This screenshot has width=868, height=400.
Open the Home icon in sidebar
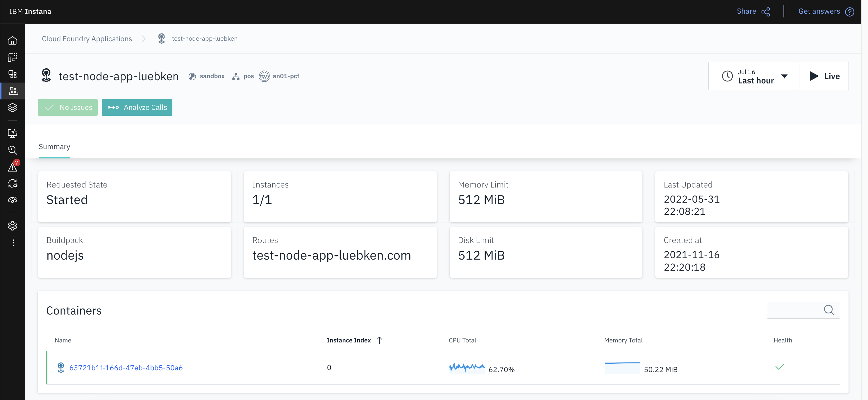coord(12,40)
